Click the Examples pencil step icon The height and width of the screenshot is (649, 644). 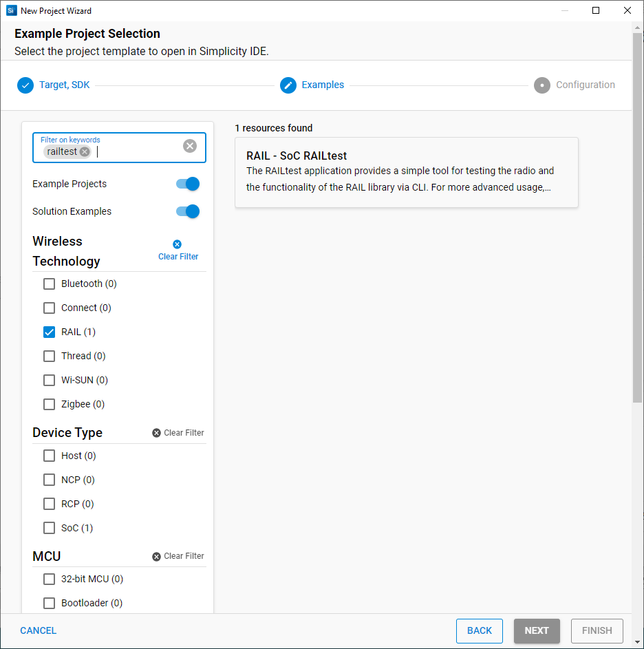tap(288, 85)
